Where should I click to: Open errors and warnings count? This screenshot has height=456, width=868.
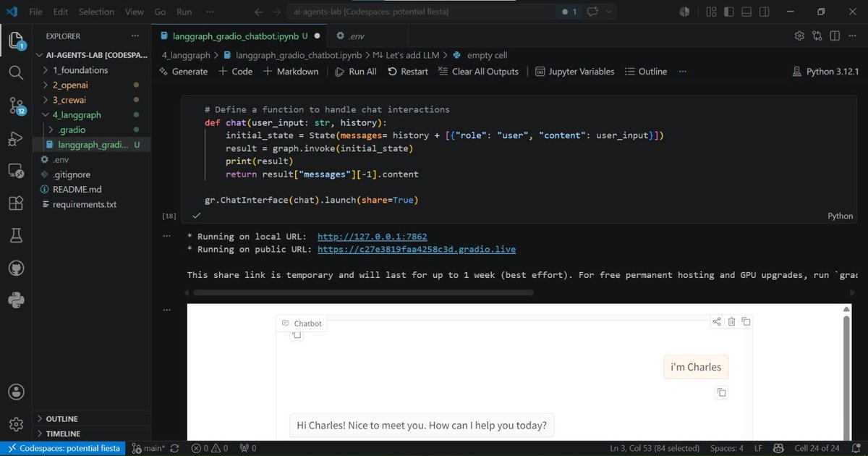209,449
